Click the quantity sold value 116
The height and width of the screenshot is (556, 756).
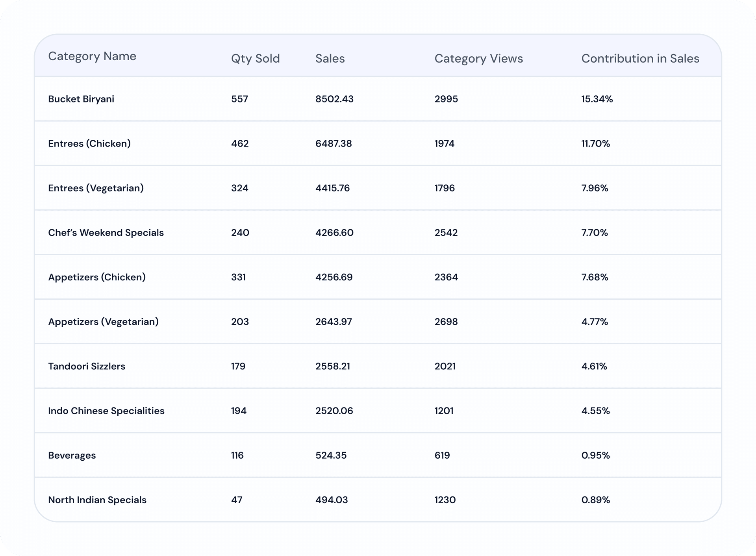tap(237, 455)
